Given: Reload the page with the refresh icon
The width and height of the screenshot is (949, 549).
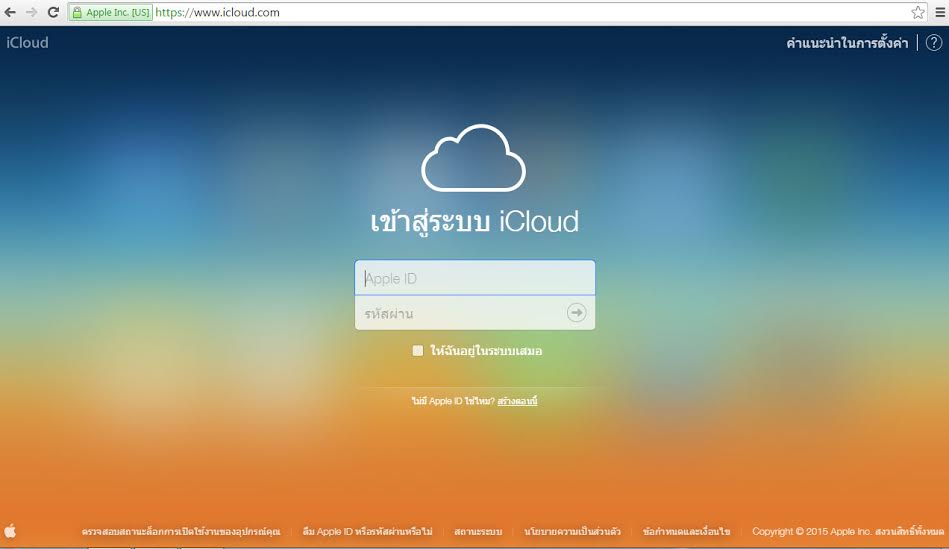Looking at the screenshot, I should point(53,12).
